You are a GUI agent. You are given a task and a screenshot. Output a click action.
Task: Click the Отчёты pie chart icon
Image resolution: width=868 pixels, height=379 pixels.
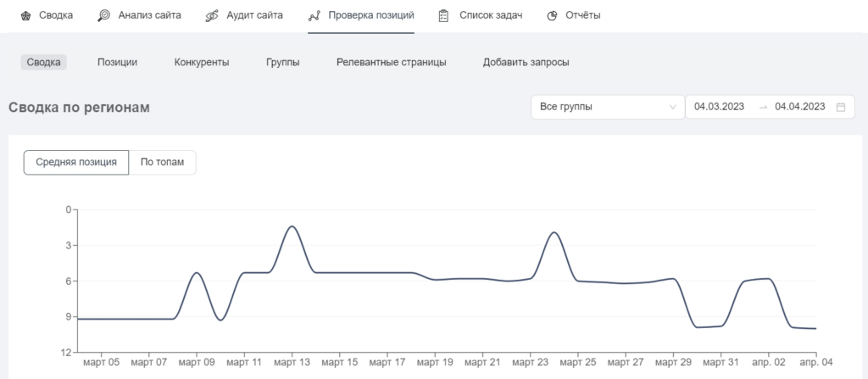click(551, 15)
